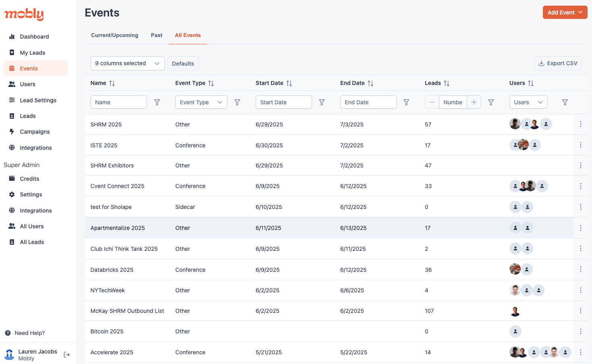Sort the table by Event Type
The image size is (592, 364).
pyautogui.click(x=211, y=83)
